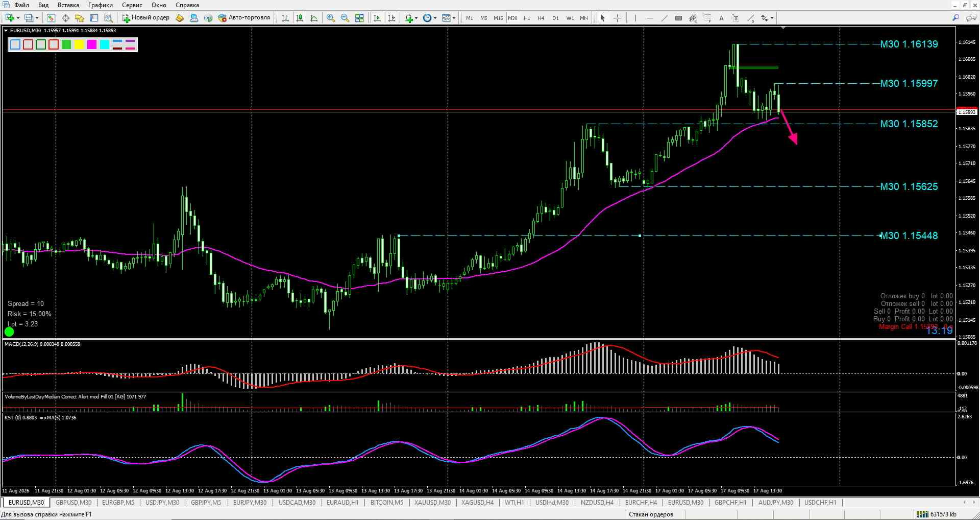Switch chart to candlesticks
Viewport: 980px width, 520px height.
300,18
